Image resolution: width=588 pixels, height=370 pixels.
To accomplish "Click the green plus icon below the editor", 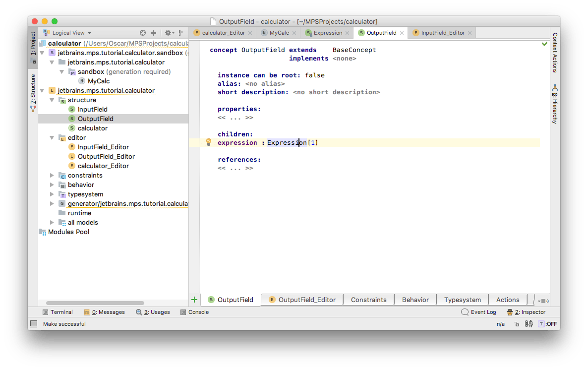I will coord(194,300).
